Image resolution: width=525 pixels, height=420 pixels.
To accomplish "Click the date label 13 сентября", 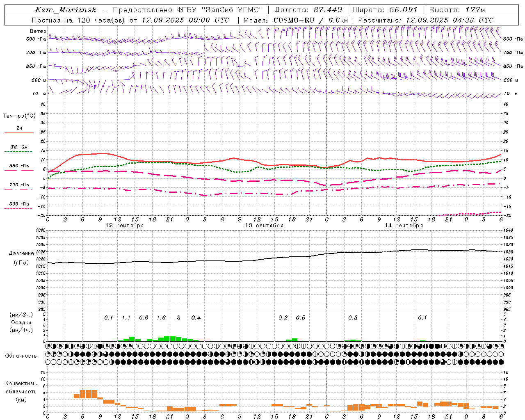I will (x=264, y=226).
